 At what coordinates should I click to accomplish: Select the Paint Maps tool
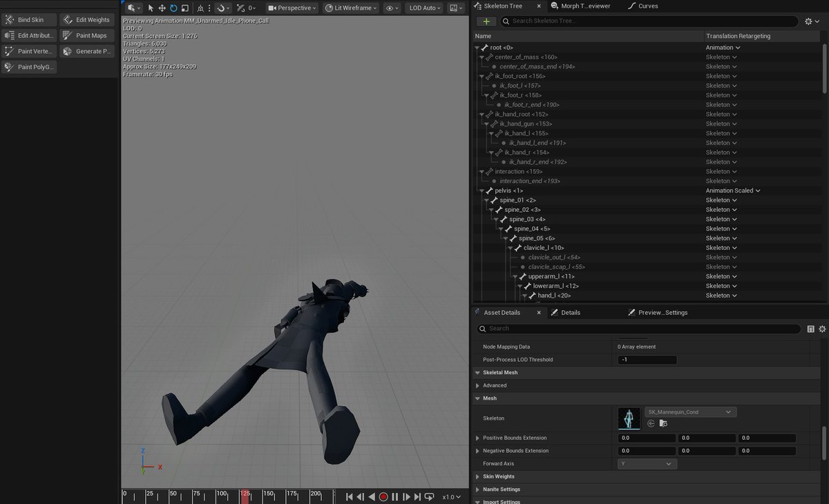click(87, 35)
